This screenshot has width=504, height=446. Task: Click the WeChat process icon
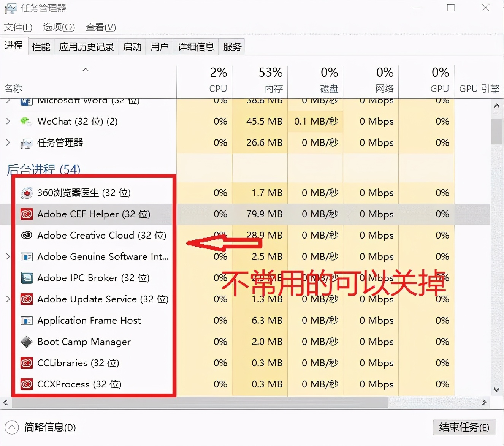[x=26, y=121]
